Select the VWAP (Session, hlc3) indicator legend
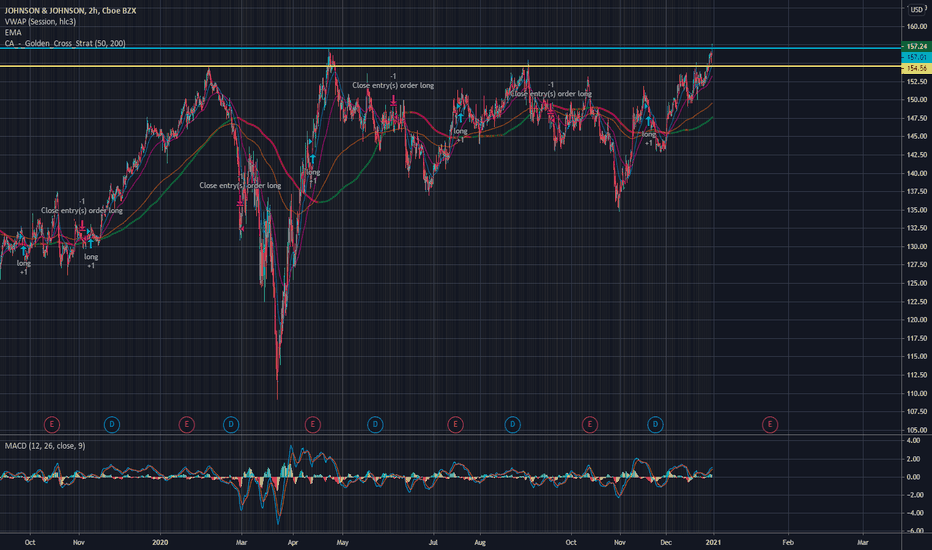The height and width of the screenshot is (550, 932). coord(40,21)
